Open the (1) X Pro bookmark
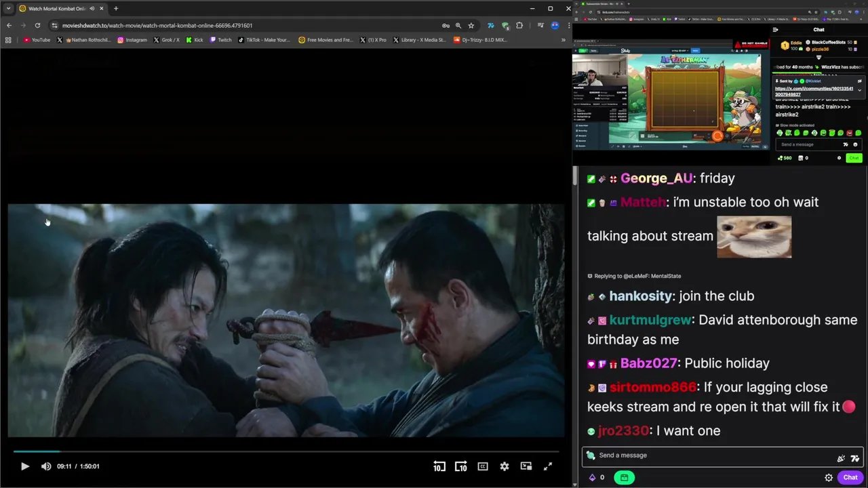 [x=372, y=40]
